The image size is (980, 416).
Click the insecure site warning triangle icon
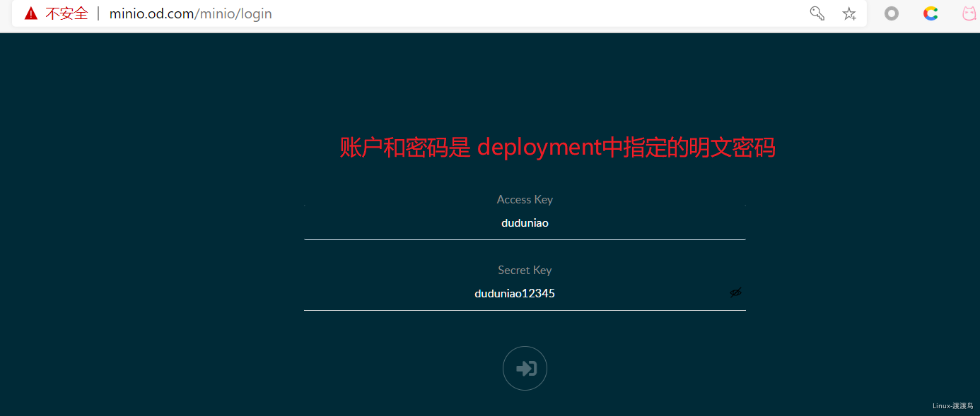point(30,13)
